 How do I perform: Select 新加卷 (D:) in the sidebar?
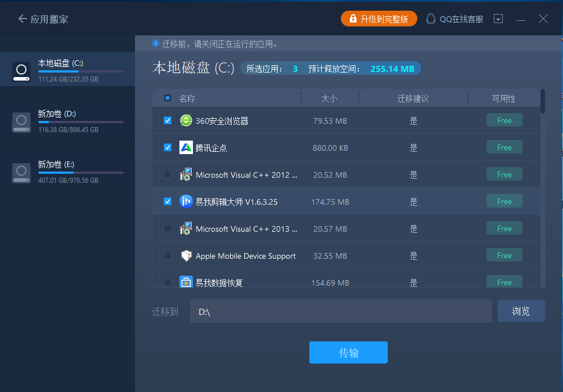[x=67, y=122]
